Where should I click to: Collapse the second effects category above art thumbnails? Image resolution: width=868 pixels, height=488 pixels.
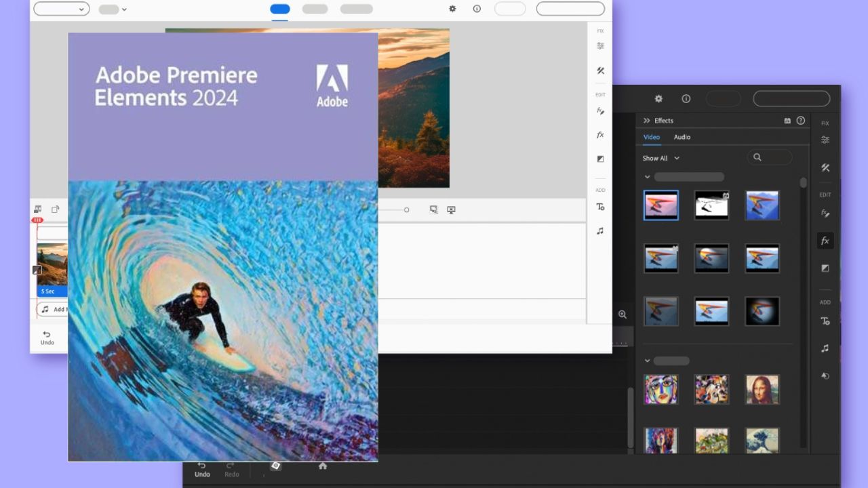coord(647,361)
